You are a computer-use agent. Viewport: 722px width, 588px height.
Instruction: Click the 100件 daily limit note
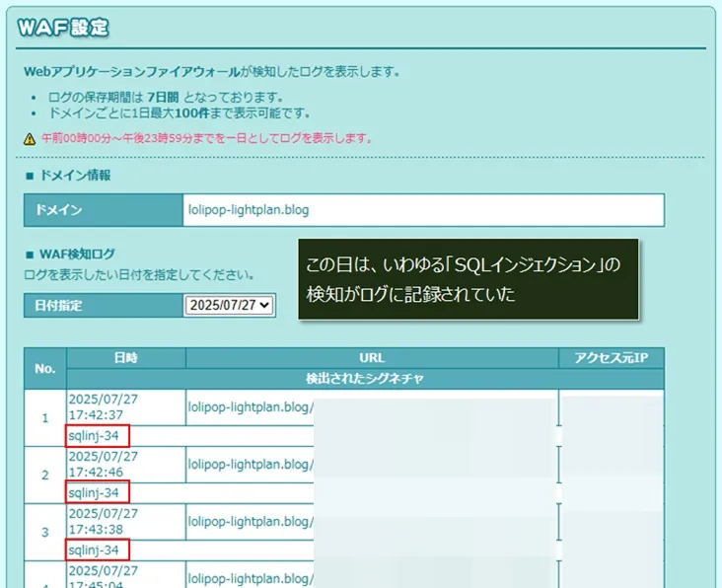[179, 112]
